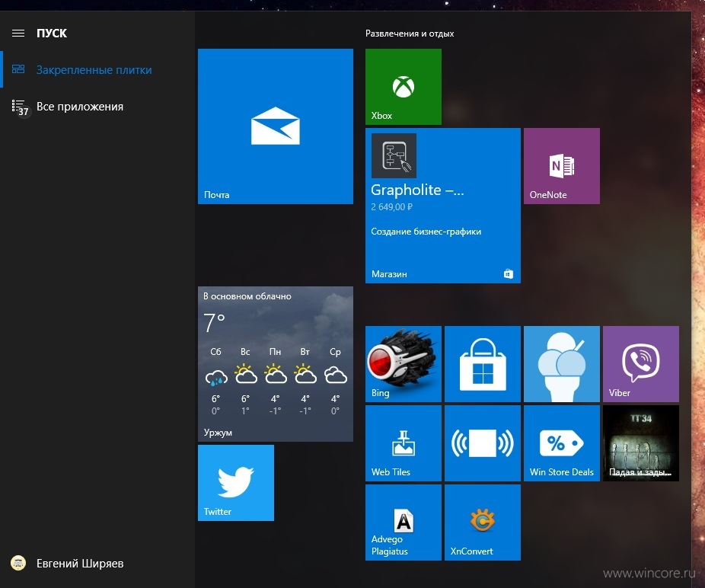The height and width of the screenshot is (588, 705).
Task: Click the Ср cloudy forecast icon
Action: [x=336, y=375]
